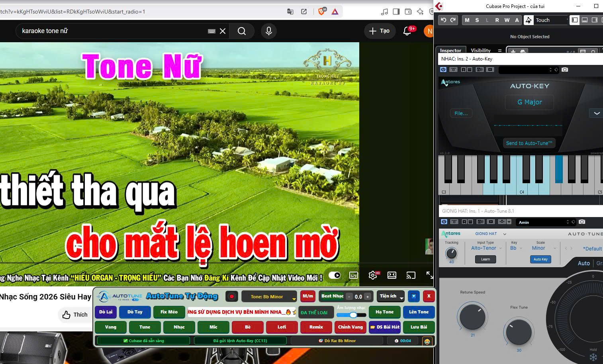The width and height of the screenshot is (603, 364).
Task: Adjust the Âm lượng nhạc volume slider
Action: pyautogui.click(x=351, y=315)
